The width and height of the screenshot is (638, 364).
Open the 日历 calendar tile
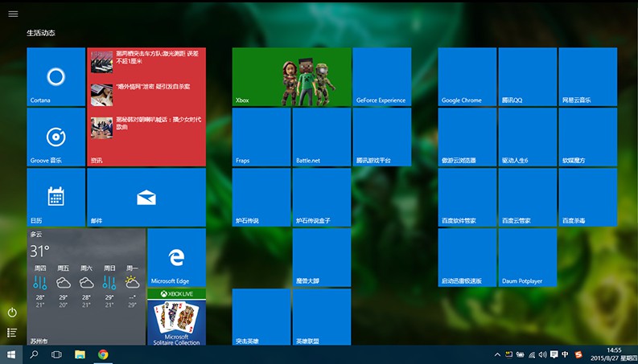click(x=56, y=198)
